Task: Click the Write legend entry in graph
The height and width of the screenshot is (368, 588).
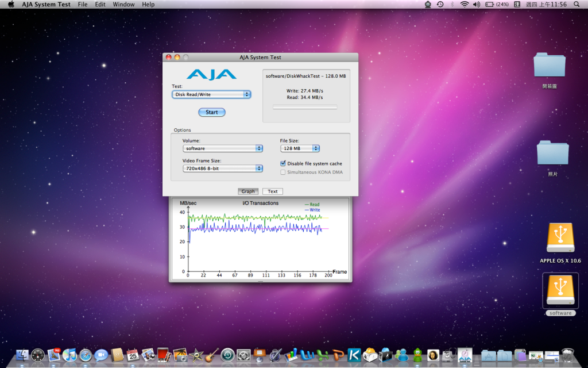Action: click(x=312, y=210)
